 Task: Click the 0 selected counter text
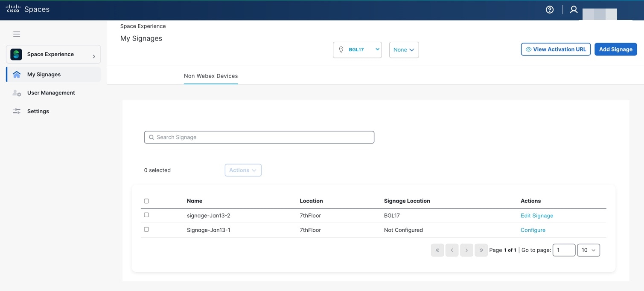pos(157,170)
